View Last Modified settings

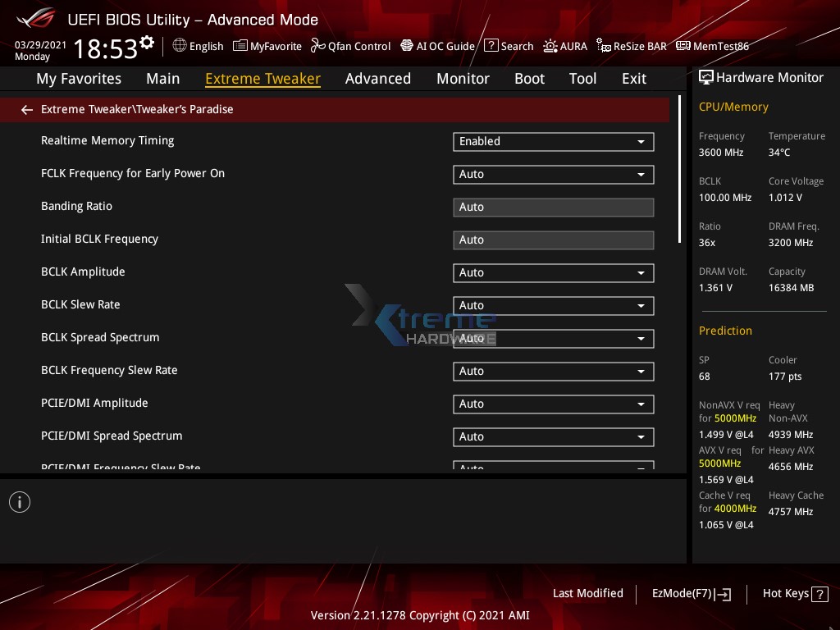(587, 593)
